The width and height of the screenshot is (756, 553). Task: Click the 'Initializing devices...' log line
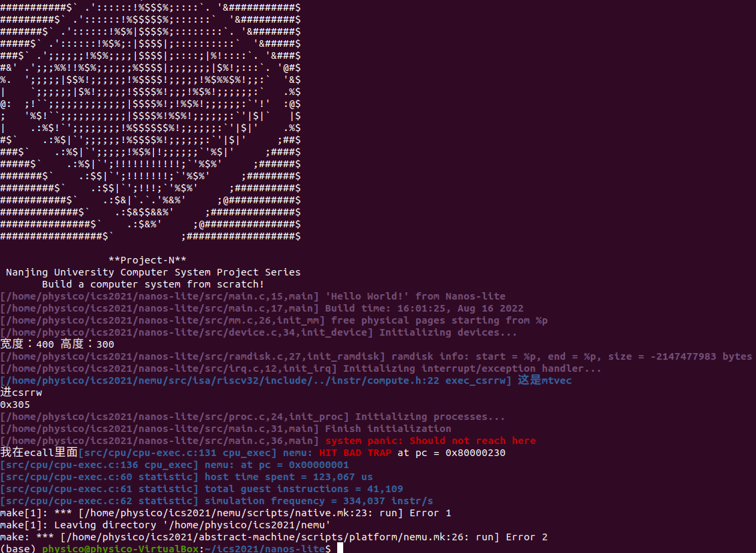[x=258, y=332]
